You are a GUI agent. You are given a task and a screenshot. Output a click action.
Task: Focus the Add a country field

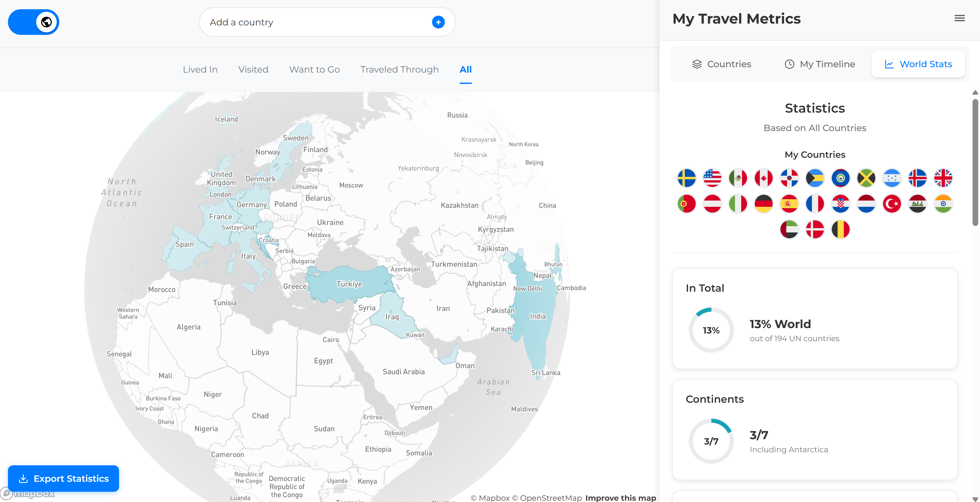327,22
